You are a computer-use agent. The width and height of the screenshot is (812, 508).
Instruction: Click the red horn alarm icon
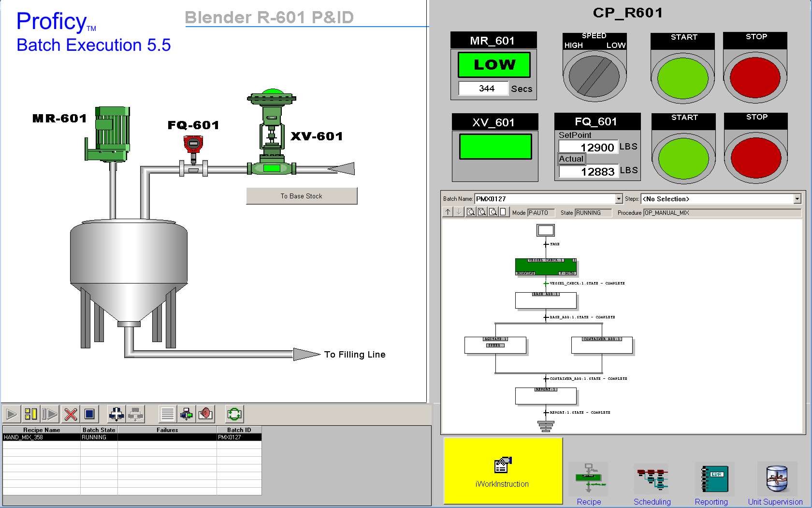click(x=206, y=414)
